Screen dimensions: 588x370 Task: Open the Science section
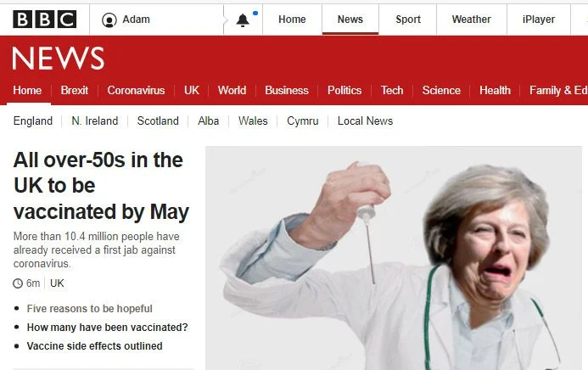click(x=441, y=90)
